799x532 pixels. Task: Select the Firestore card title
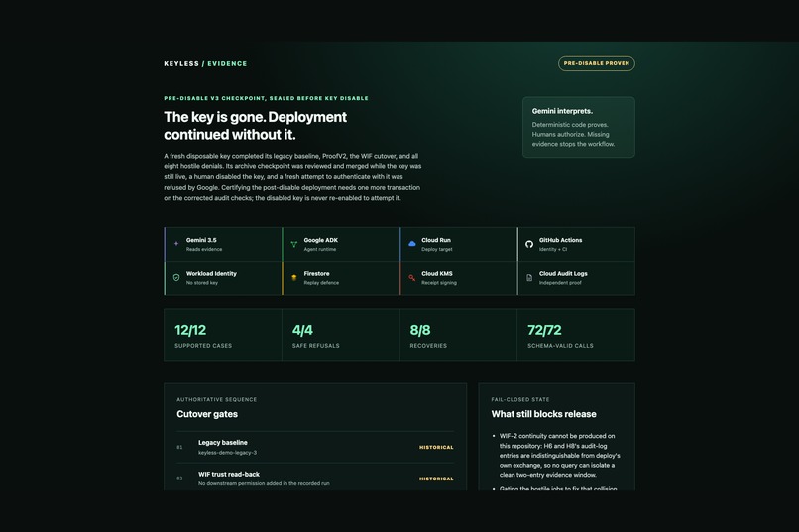coord(316,273)
